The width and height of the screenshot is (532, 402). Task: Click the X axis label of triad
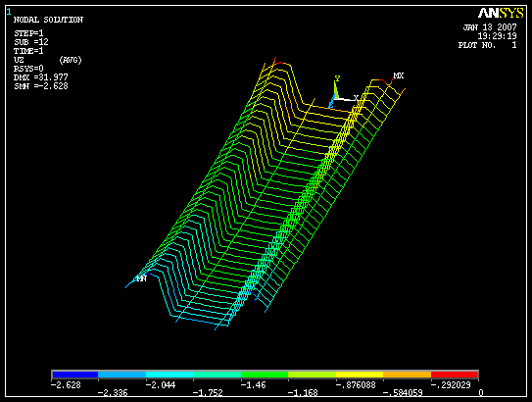pos(356,98)
